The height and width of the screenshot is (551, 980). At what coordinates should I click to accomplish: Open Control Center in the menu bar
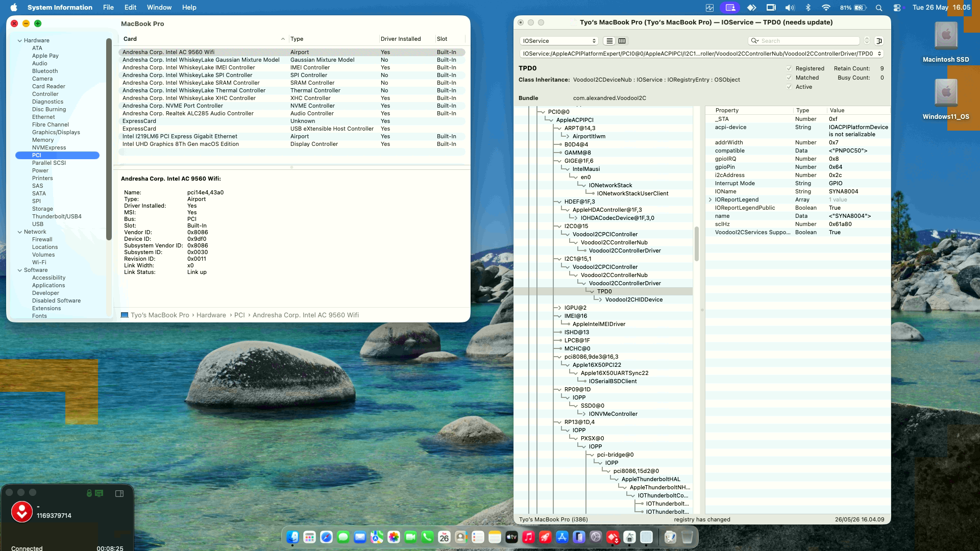pos(897,8)
